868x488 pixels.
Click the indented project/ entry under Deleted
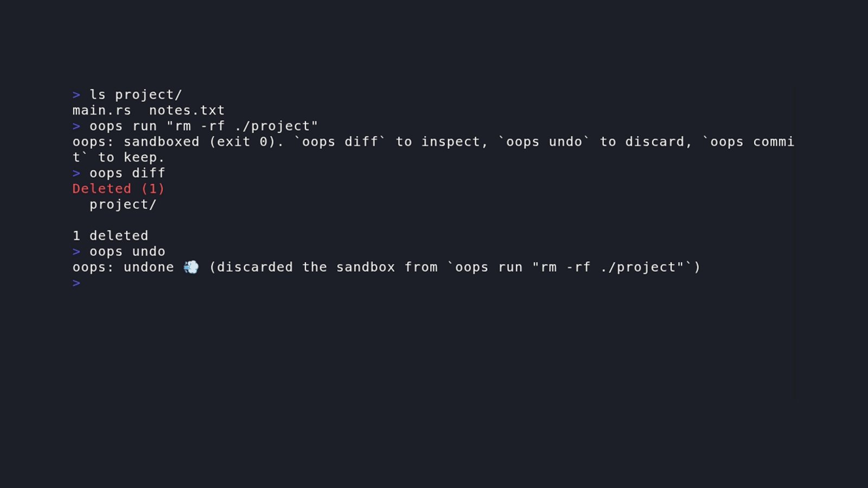click(123, 204)
